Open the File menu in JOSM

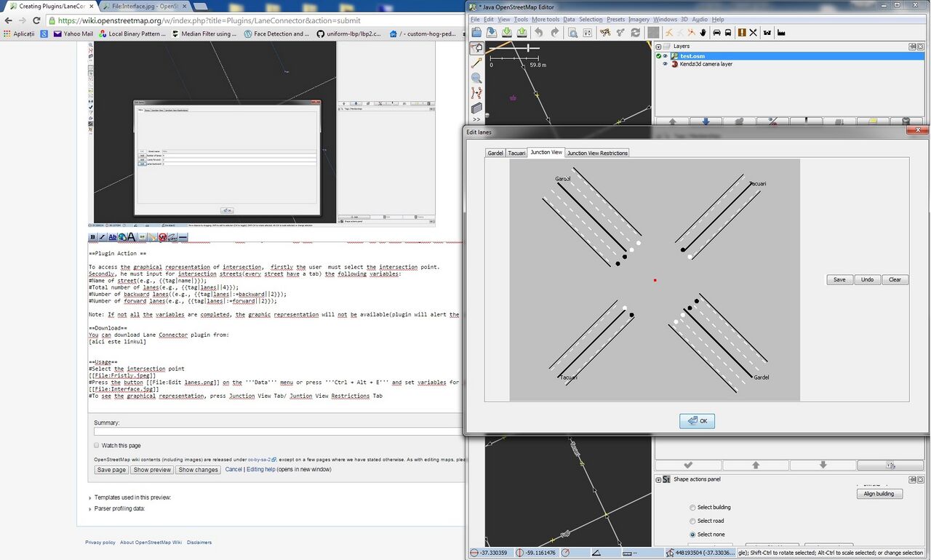(x=475, y=20)
